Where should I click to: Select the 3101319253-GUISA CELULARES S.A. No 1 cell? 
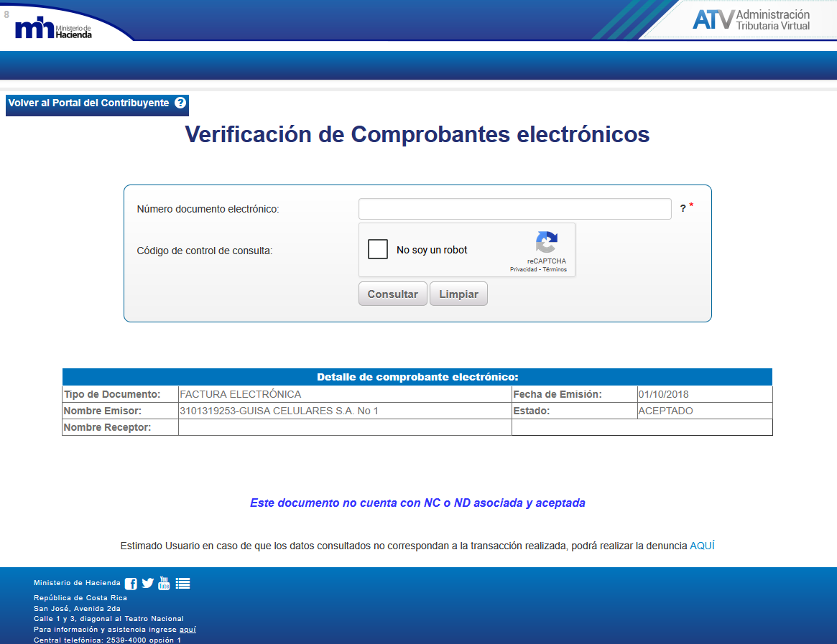point(345,411)
